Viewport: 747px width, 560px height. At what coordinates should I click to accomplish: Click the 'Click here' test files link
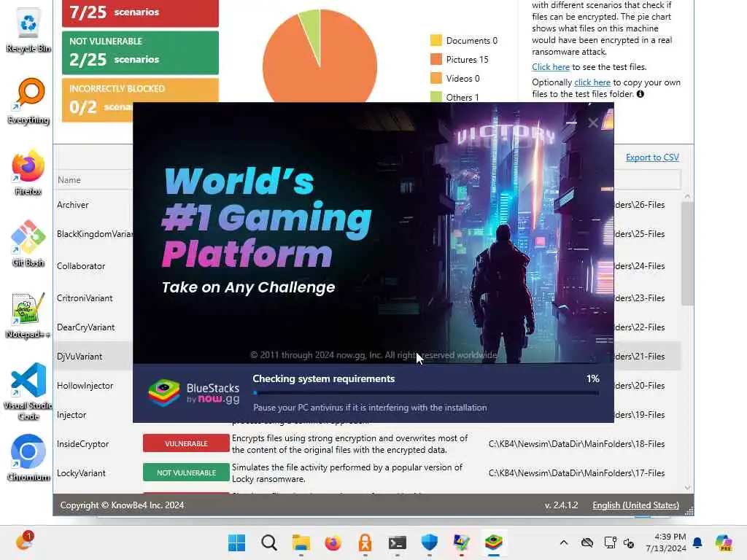(551, 67)
